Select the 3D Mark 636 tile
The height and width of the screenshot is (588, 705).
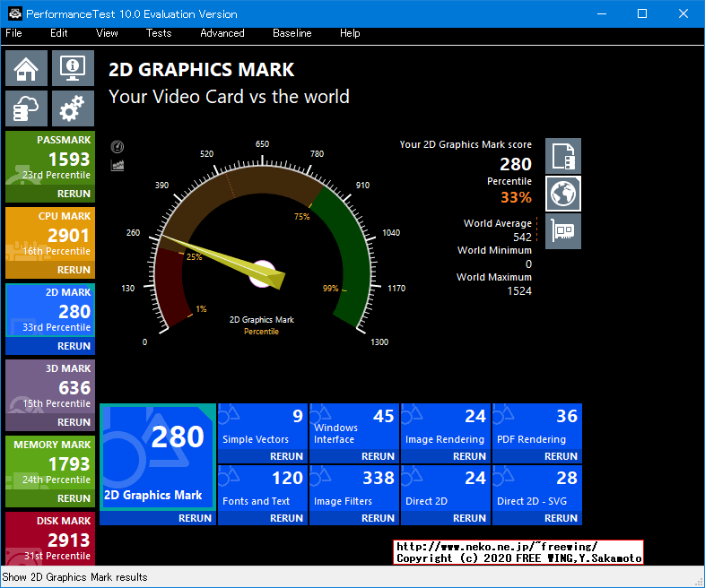pyautogui.click(x=50, y=386)
